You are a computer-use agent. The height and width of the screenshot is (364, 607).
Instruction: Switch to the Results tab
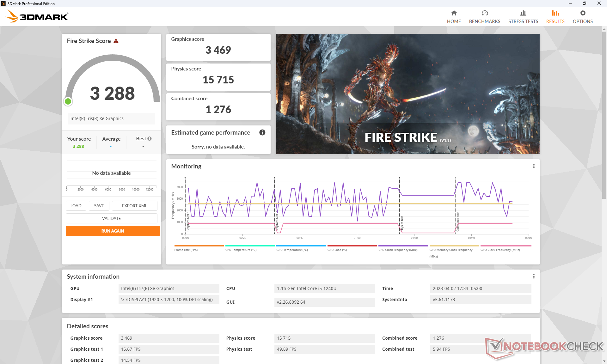(x=555, y=17)
